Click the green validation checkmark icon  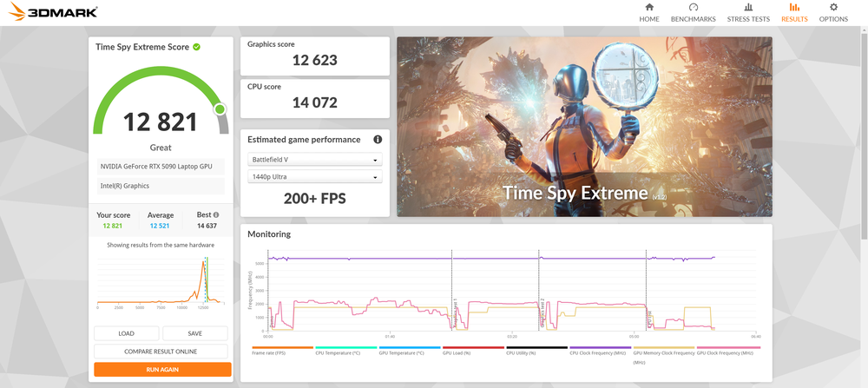coord(196,47)
